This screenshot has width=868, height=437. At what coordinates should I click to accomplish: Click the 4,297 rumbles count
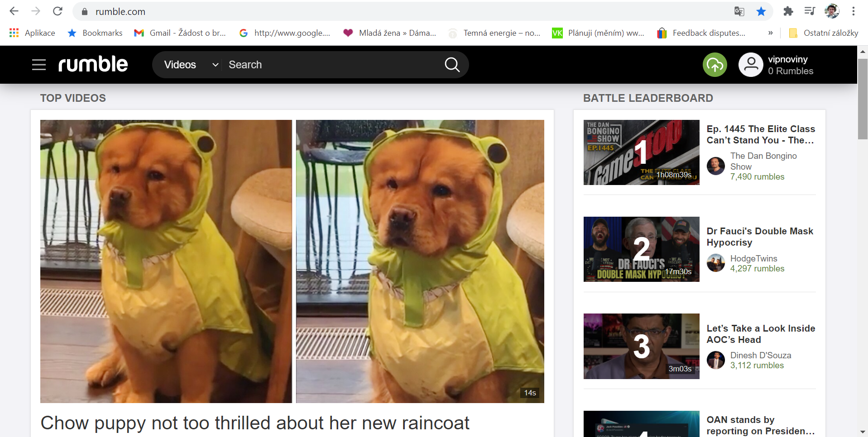coord(757,269)
